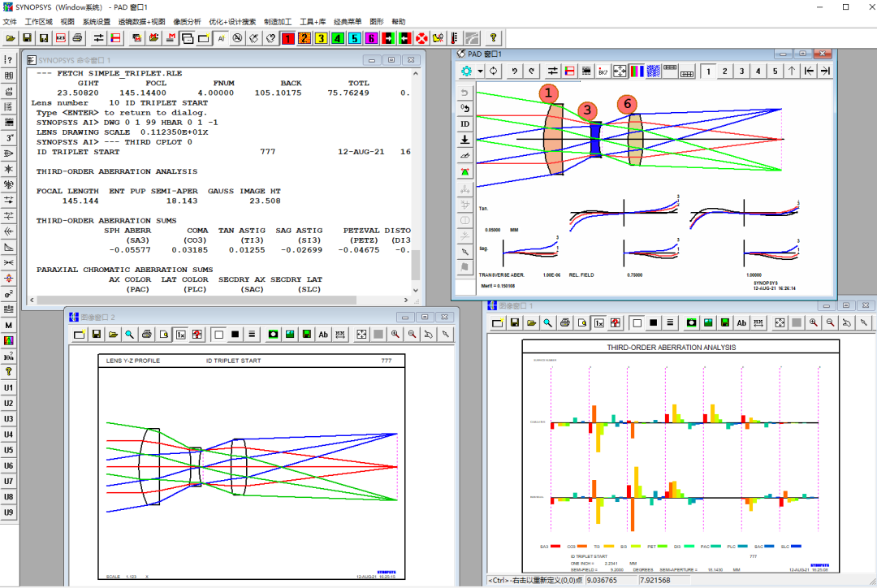Viewport: 877px width, 588px height.
Task: Select display 4 button in PAD toolbar
Action: tap(758, 71)
